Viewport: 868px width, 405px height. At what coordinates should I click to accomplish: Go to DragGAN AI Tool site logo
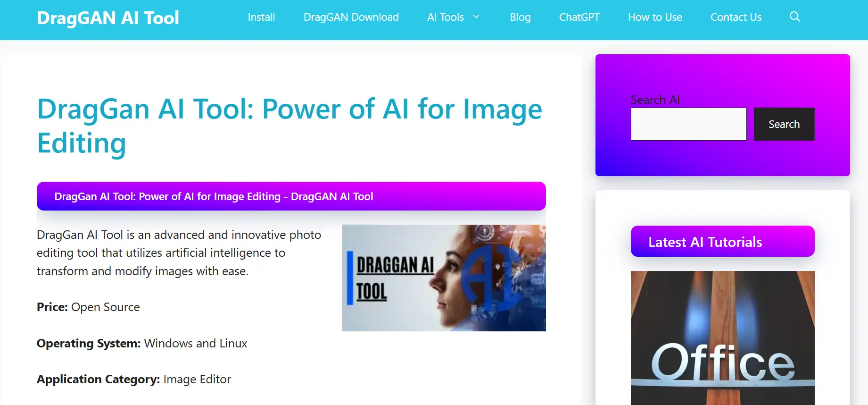coord(108,18)
